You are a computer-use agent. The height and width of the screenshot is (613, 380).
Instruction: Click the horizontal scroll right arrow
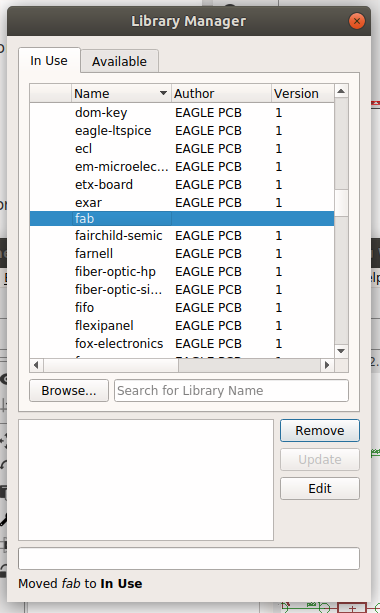[327, 365]
